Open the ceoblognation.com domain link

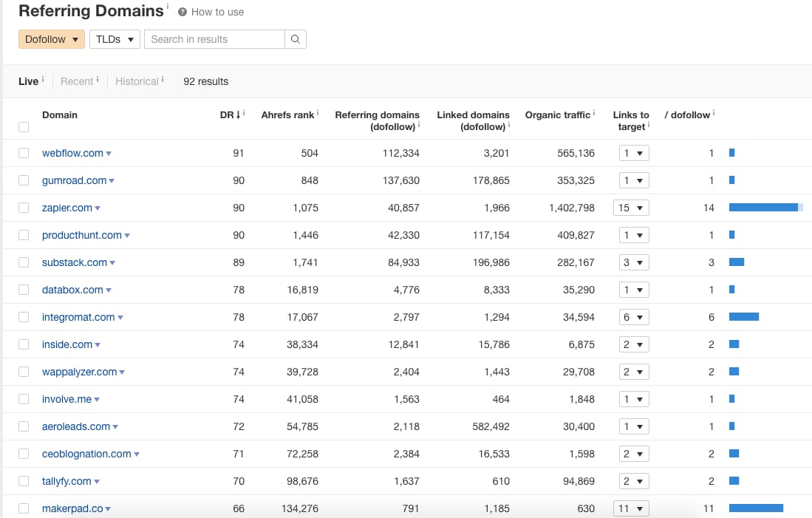(x=86, y=454)
